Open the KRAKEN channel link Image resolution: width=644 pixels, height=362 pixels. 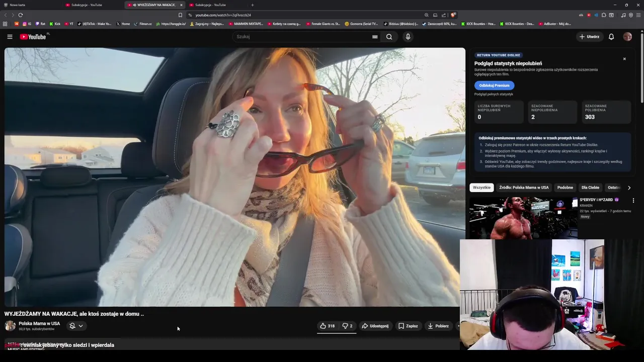click(586, 206)
